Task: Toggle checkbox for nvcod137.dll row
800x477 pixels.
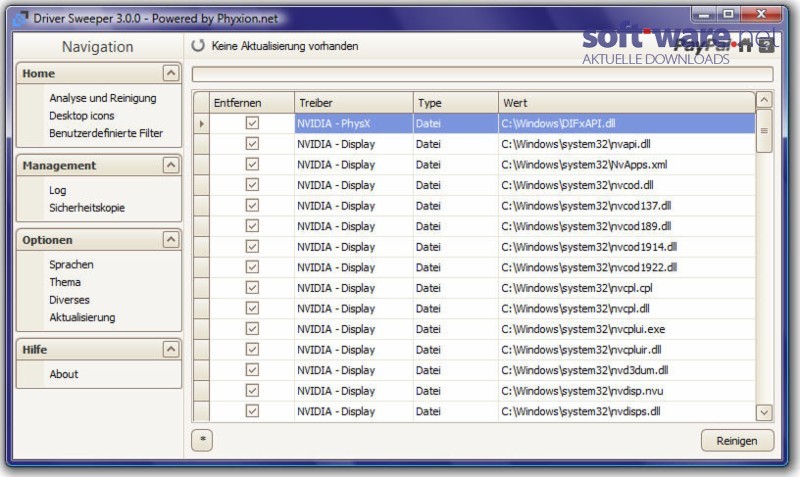Action: point(252,205)
